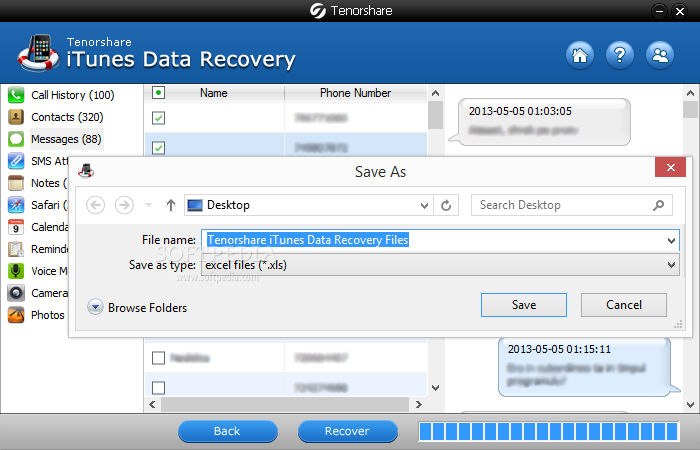
Task: Select the Camera Roll lens icon
Action: pos(16,293)
